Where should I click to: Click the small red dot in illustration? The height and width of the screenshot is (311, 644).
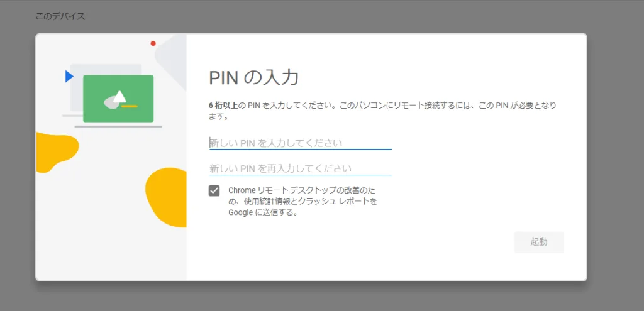click(153, 43)
